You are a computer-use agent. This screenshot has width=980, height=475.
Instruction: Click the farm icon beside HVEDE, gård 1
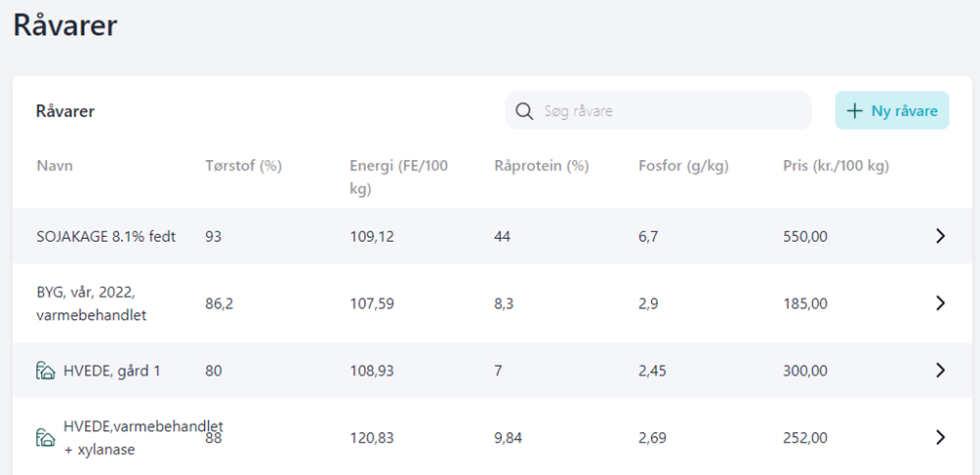click(x=45, y=371)
